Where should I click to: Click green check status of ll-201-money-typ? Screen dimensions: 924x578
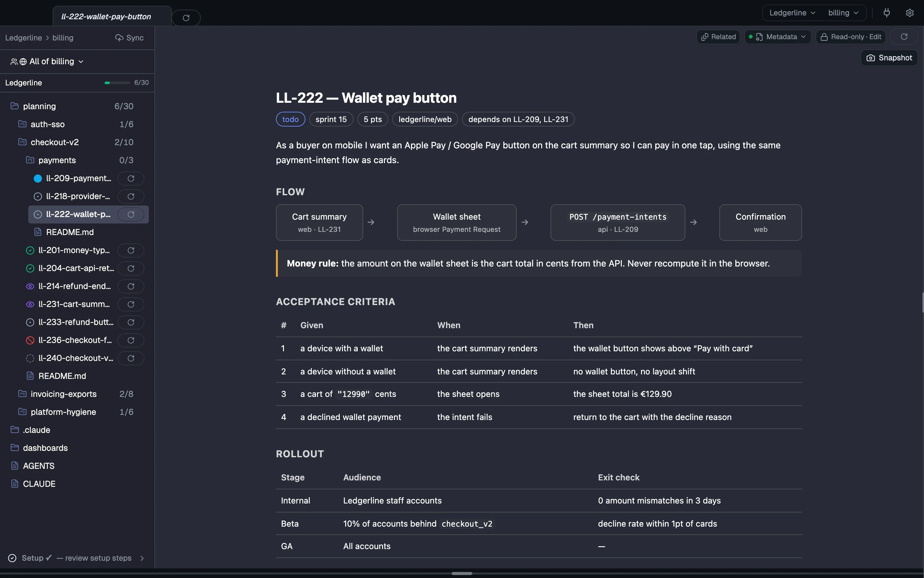tap(30, 250)
